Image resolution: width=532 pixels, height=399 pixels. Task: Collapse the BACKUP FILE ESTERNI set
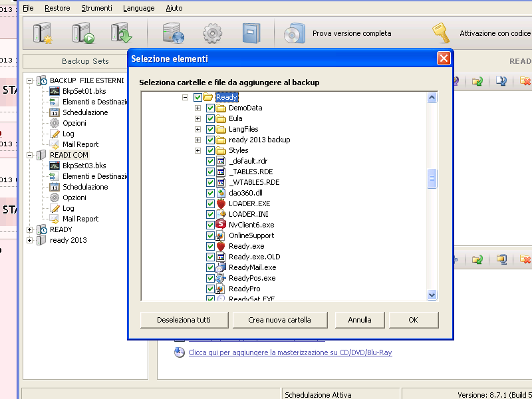click(x=29, y=80)
